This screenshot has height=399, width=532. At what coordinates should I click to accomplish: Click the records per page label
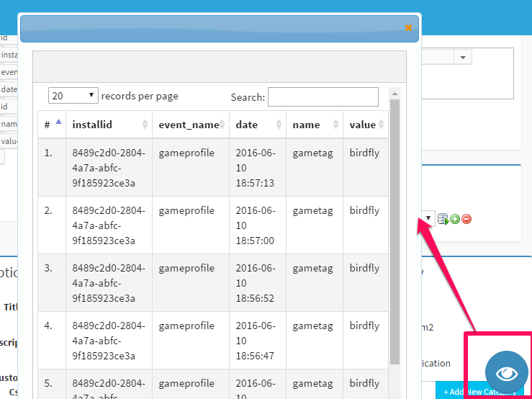point(140,97)
